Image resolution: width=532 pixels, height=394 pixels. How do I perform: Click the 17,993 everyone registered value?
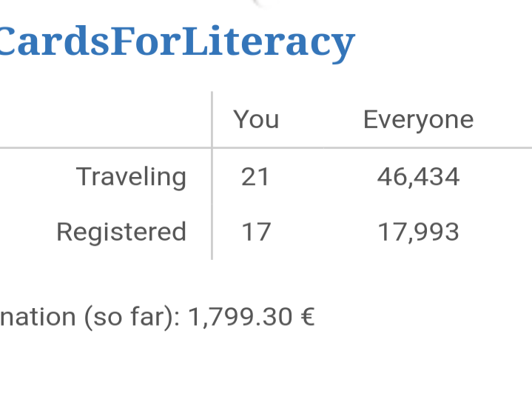point(418,233)
